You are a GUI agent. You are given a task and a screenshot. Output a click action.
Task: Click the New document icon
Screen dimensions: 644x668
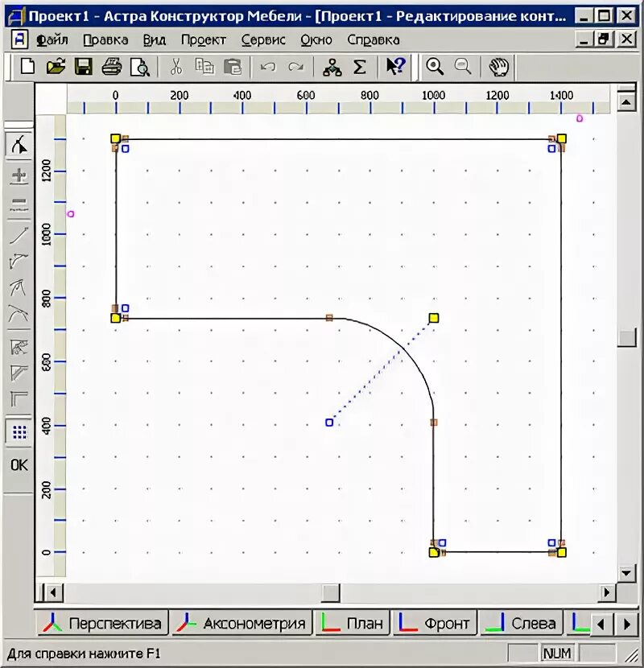[x=27, y=67]
